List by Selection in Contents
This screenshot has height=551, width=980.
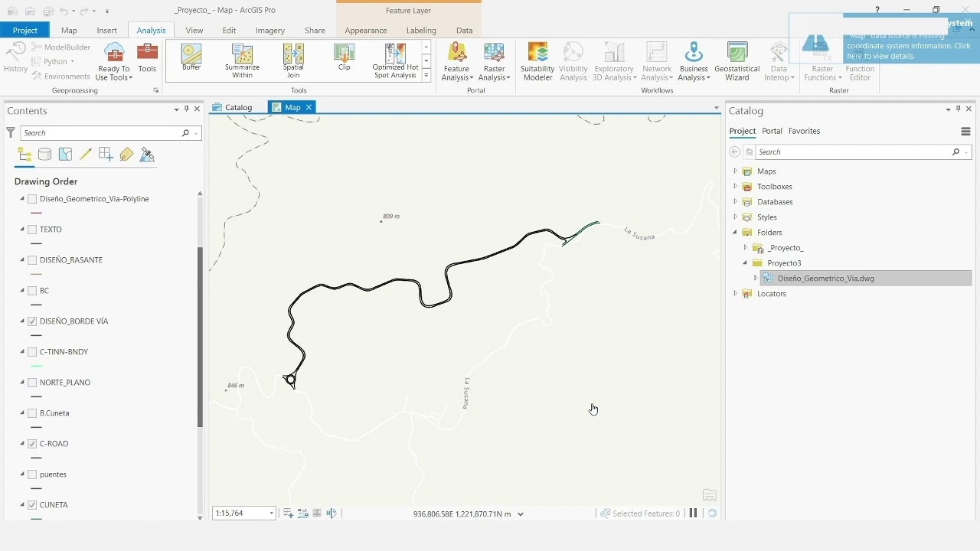(65, 155)
